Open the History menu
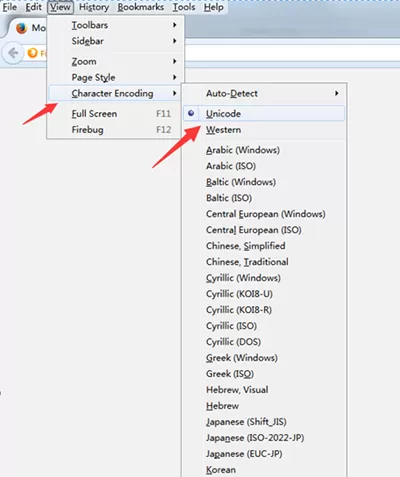Viewport: 400px width, 477px height. [x=94, y=7]
